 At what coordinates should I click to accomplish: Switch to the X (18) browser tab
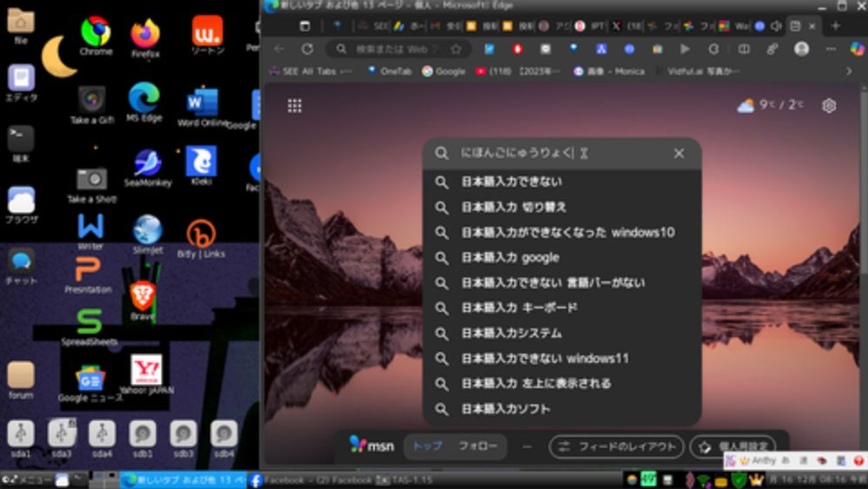627,26
